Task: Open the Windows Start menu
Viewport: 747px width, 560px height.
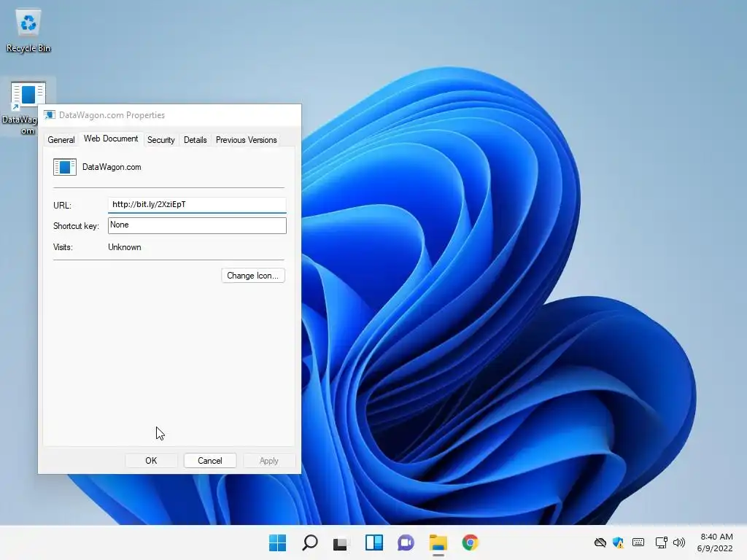Action: tap(278, 542)
